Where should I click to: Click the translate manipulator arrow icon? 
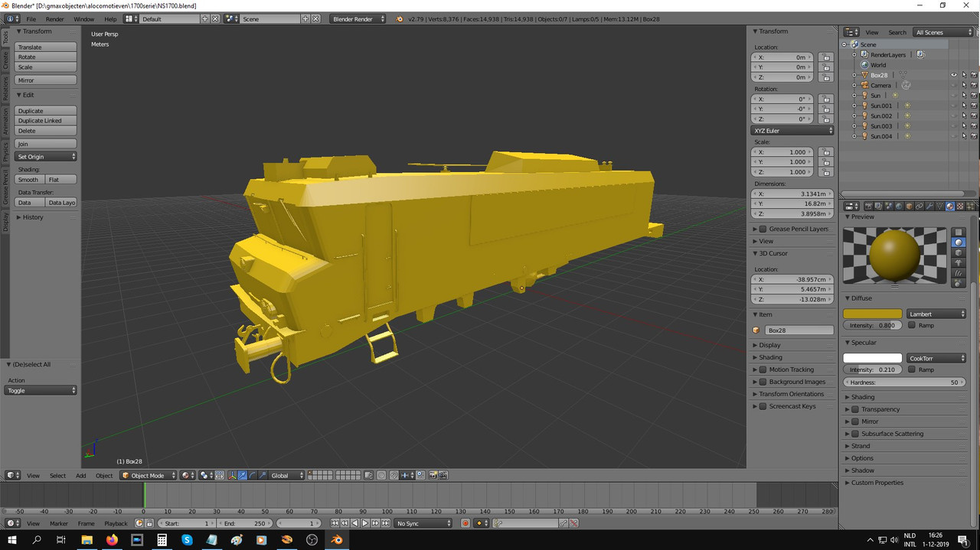tap(242, 475)
